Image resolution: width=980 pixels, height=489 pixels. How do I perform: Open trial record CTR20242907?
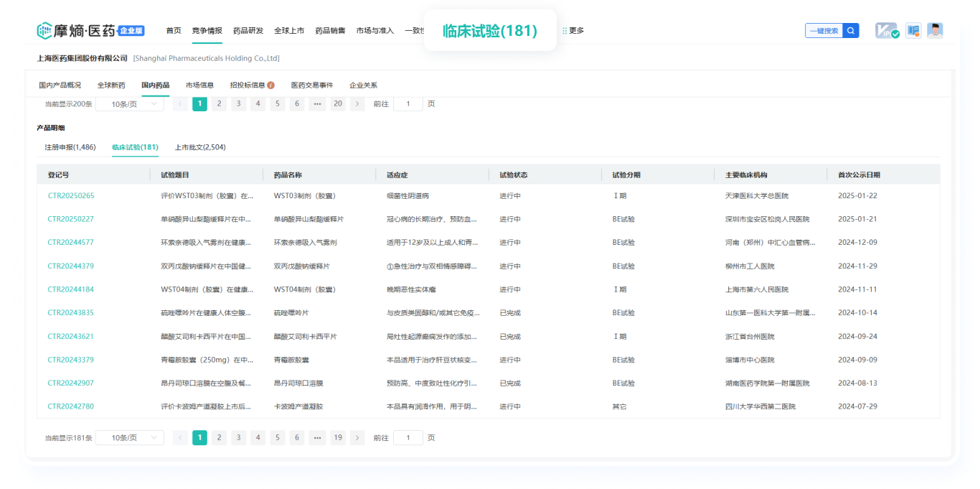point(71,383)
